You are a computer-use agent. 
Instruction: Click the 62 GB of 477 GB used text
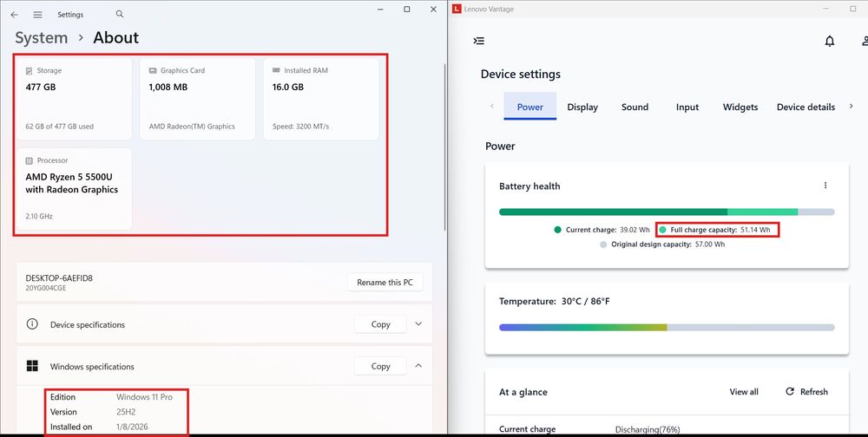click(x=59, y=127)
